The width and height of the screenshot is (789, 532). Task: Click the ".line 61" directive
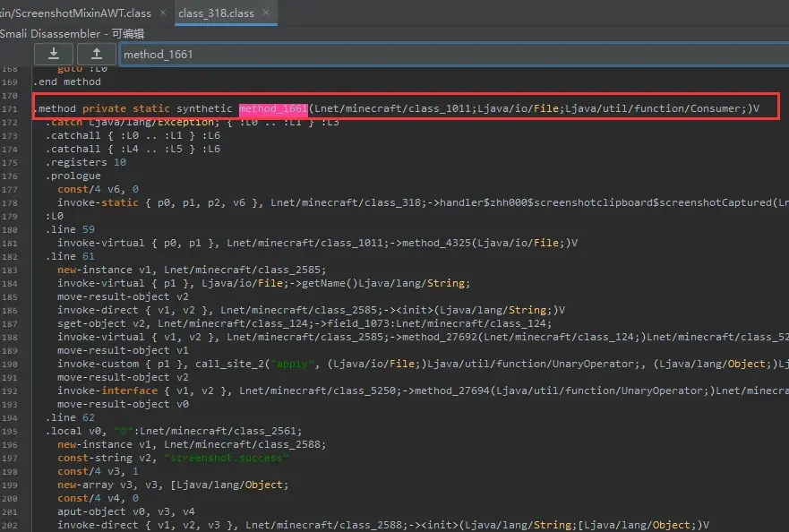pos(70,256)
